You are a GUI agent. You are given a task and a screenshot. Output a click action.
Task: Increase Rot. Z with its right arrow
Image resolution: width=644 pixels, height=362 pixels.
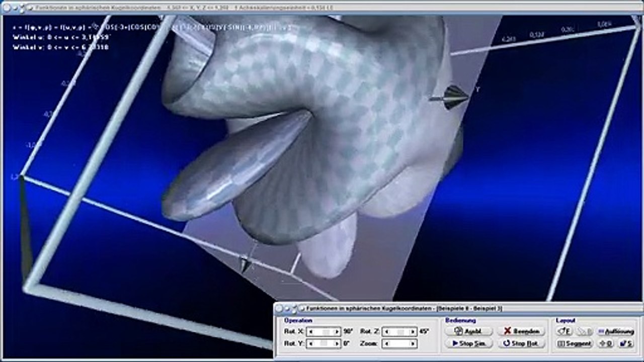pyautogui.click(x=414, y=332)
